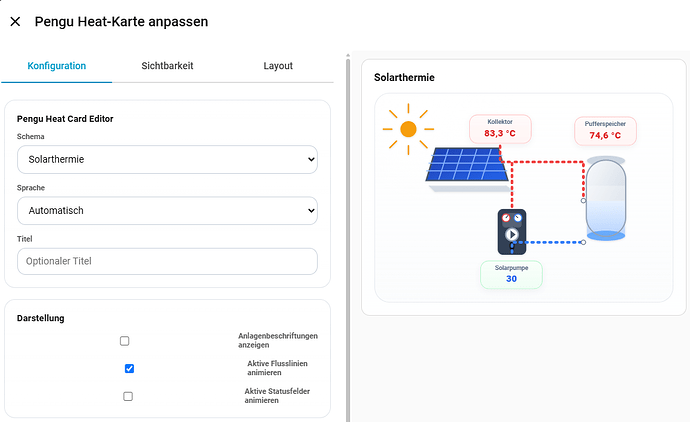Viewport: 690px width, 422px height.
Task: Open the Schema dropdown showing Solarthermie
Action: coord(167,159)
